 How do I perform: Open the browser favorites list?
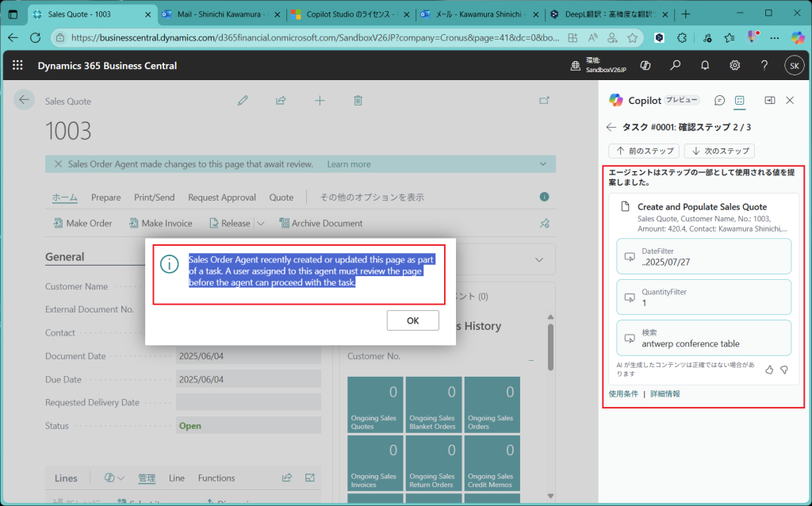click(x=730, y=37)
